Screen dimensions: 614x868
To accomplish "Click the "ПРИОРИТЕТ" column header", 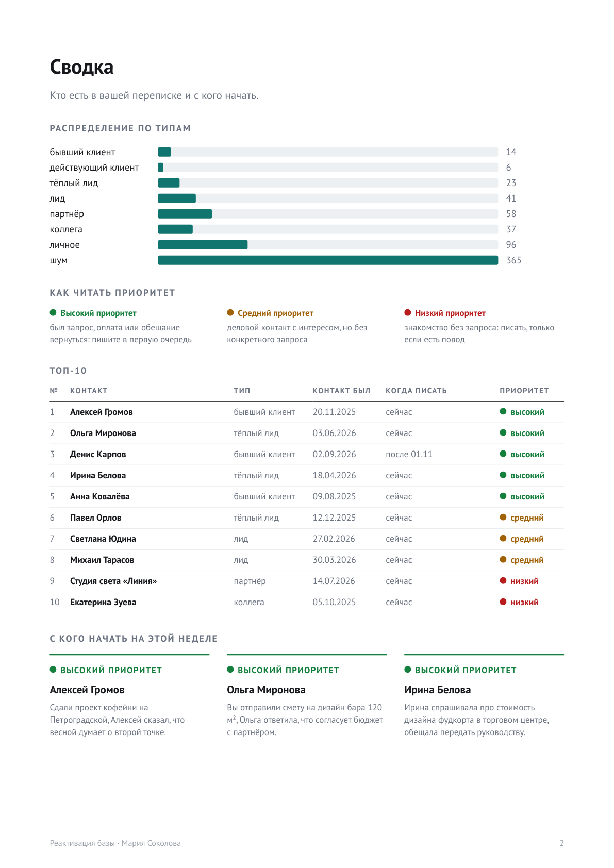I will 524,391.
